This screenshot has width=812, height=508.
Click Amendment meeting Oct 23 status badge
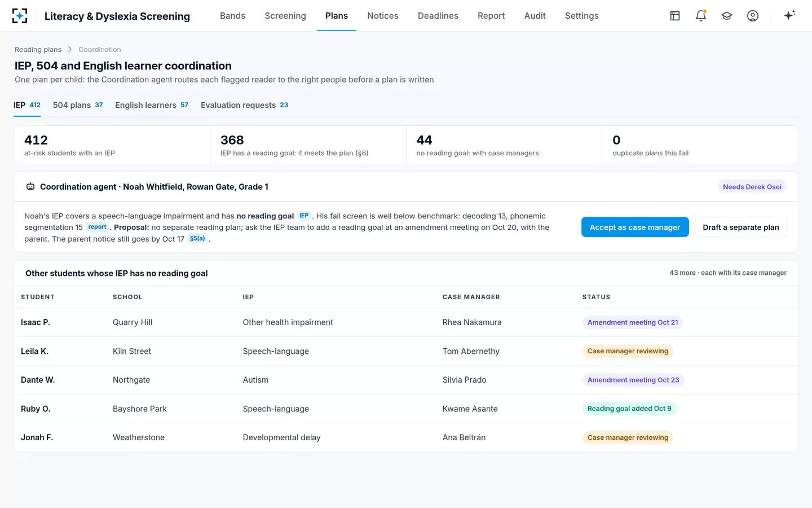pos(633,380)
